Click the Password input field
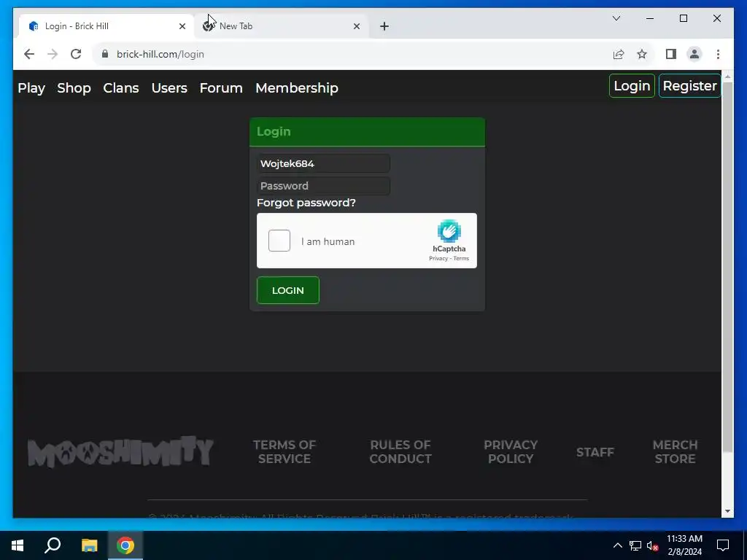 tap(323, 186)
